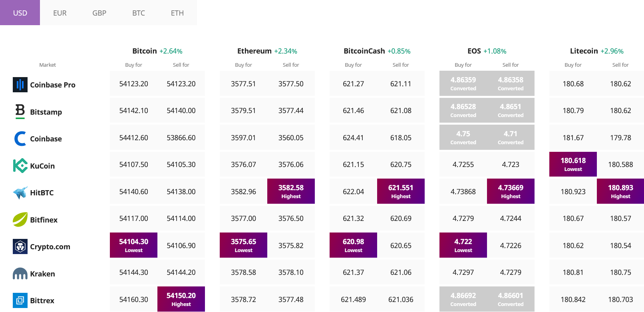Click converted EOS sell price 4.86601
The image size is (644, 312).
click(x=511, y=299)
